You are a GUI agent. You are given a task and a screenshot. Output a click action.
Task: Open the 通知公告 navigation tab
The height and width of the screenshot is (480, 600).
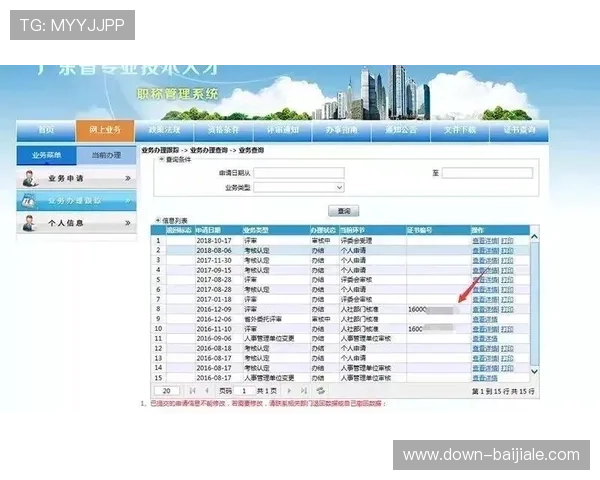(401, 130)
